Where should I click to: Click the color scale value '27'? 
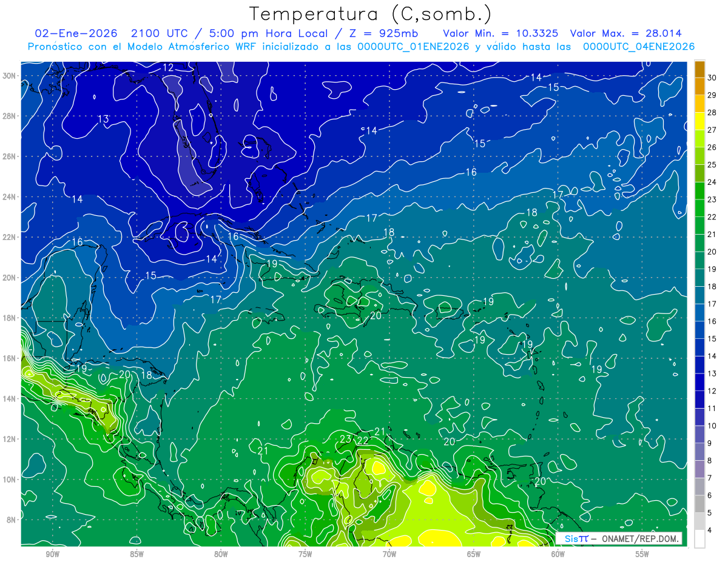coord(712,130)
